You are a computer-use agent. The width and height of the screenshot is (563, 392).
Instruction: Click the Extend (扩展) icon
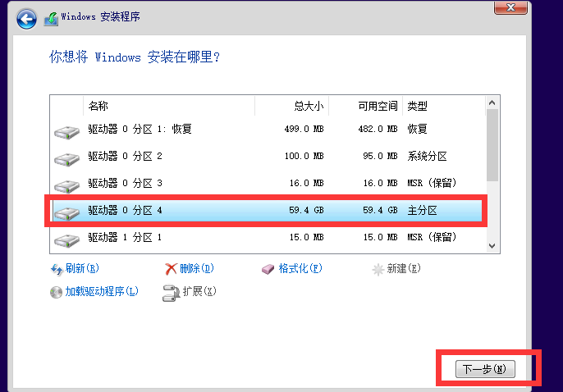[x=171, y=292]
